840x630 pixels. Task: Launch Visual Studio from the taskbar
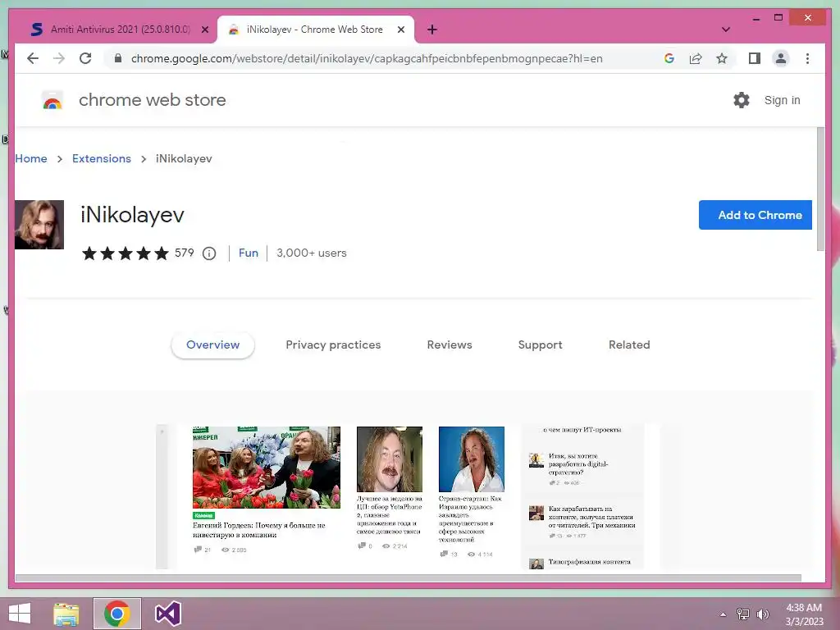click(x=167, y=614)
